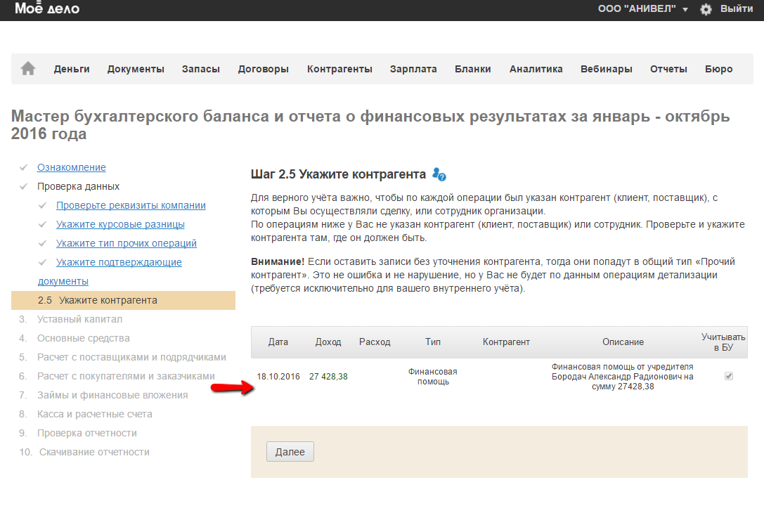Image resolution: width=764 pixels, height=532 pixels.
Task: Open the Деньги menu
Action: 72,69
